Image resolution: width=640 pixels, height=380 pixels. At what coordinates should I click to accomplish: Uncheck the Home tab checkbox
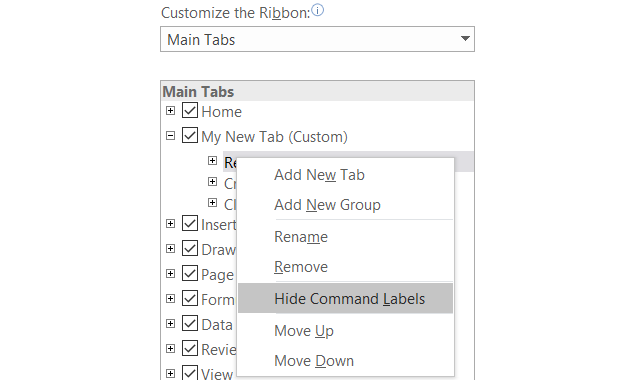190,110
